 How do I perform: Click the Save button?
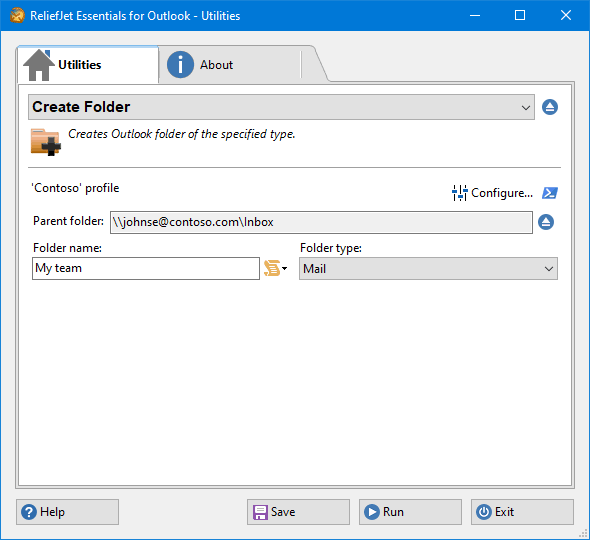[298, 512]
